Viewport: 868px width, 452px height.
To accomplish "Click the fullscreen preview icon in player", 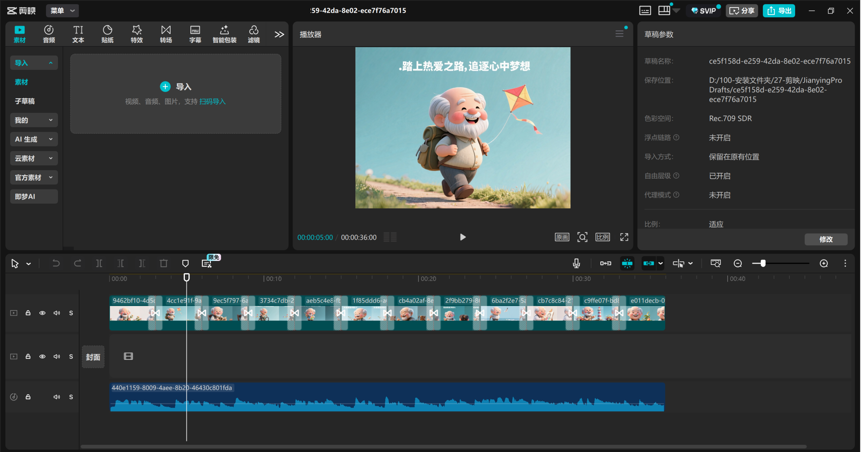I will pos(624,237).
